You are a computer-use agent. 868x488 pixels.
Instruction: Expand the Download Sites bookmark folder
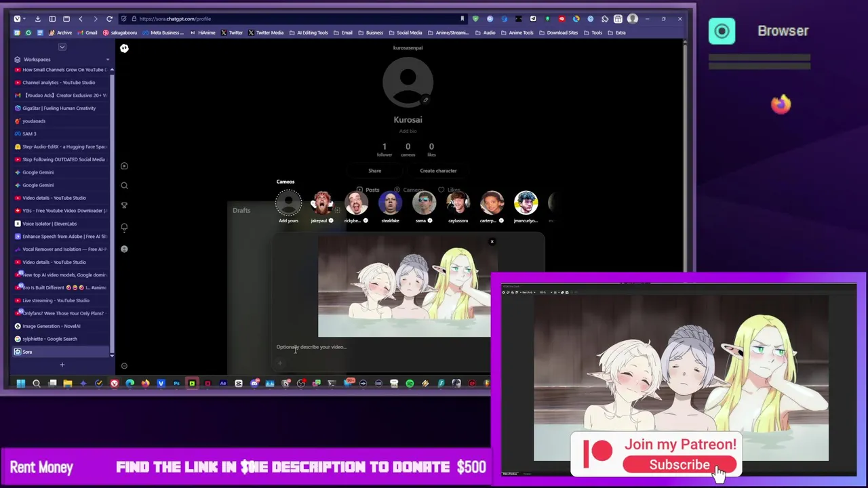click(x=559, y=33)
